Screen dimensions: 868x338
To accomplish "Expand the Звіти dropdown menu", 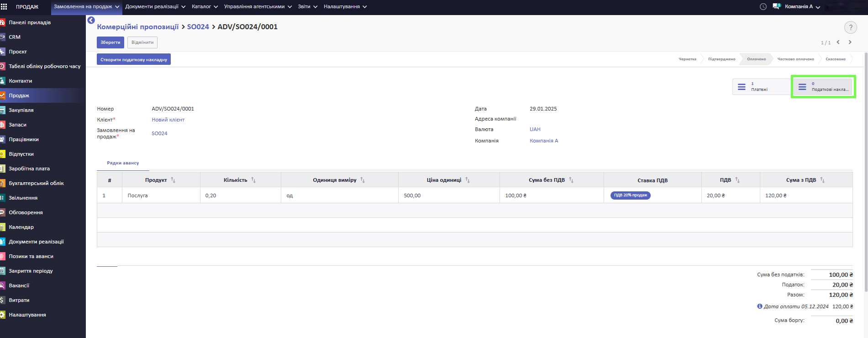I will click(308, 7).
